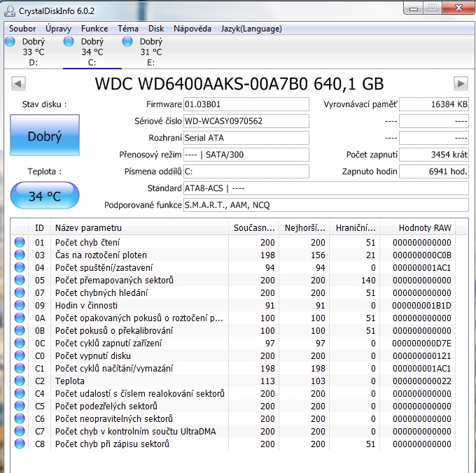
Task: Click status orb for attribute 09 Hodin v činnosti
Action: 20,305
